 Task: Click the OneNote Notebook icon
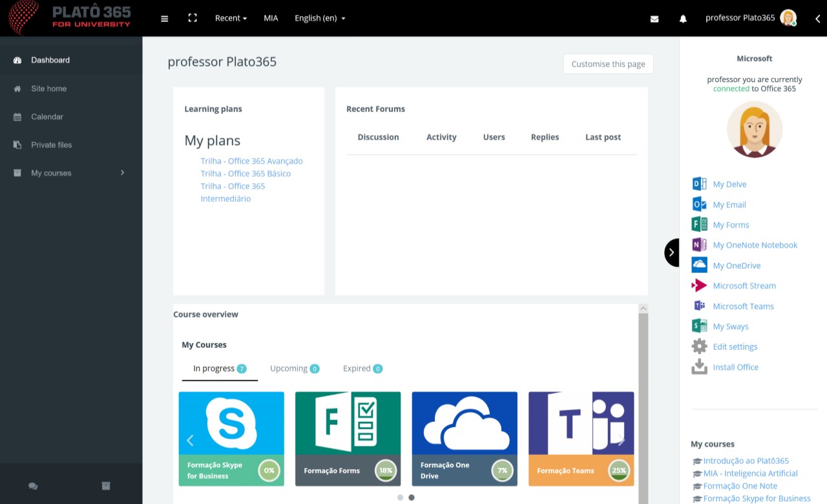pos(699,245)
